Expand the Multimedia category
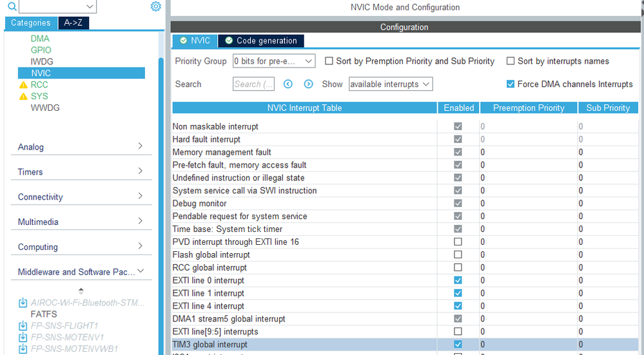Viewport: 644px width, 355px height. (x=81, y=222)
